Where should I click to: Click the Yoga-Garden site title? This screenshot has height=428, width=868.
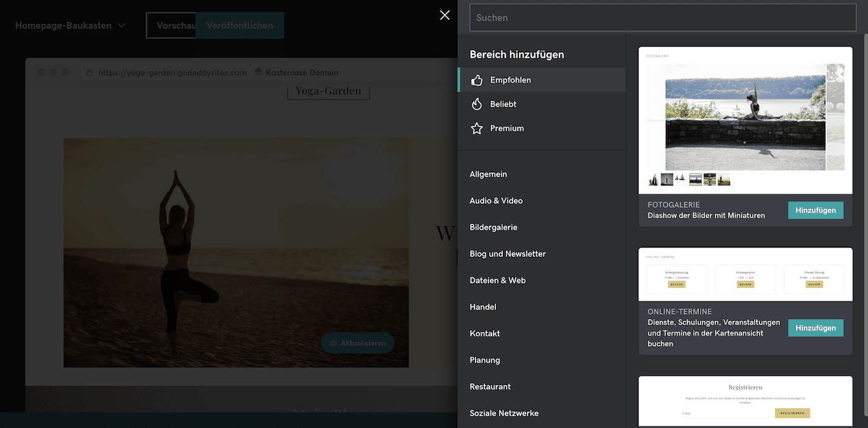coord(329,91)
